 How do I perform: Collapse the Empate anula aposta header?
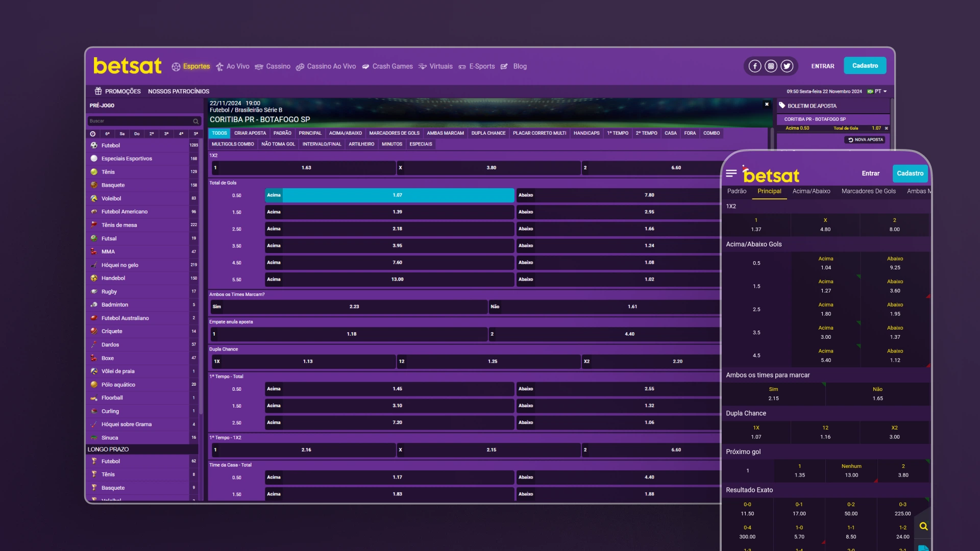(x=464, y=322)
